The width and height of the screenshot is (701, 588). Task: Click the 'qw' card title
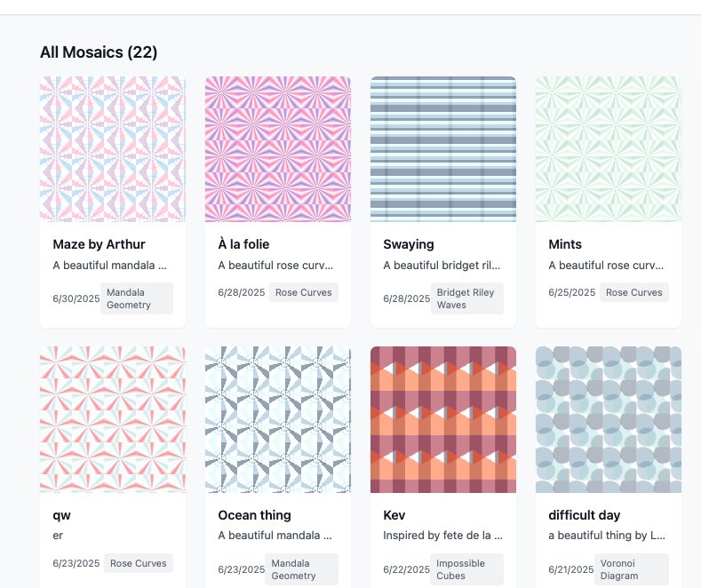[x=61, y=515]
